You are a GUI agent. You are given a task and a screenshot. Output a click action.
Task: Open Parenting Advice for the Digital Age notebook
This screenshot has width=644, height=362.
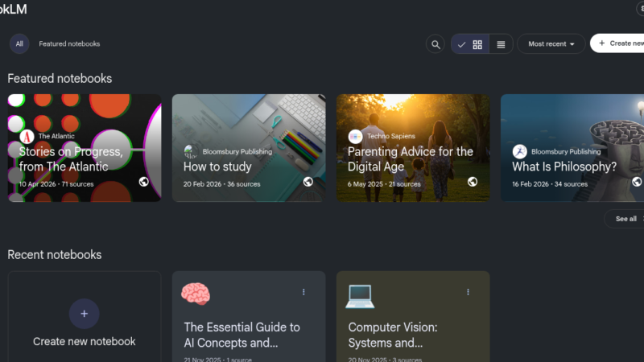[x=413, y=148]
